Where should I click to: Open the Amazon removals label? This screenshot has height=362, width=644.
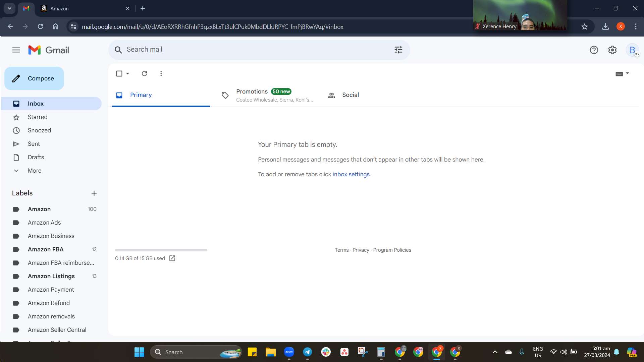click(x=51, y=316)
